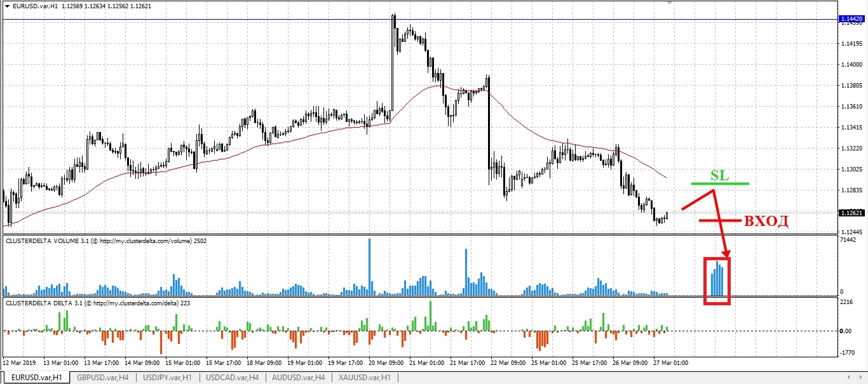Click the CLUSTERDELTA DELTA 3.1 indicator label
The height and width of the screenshot is (384, 868).
97,303
